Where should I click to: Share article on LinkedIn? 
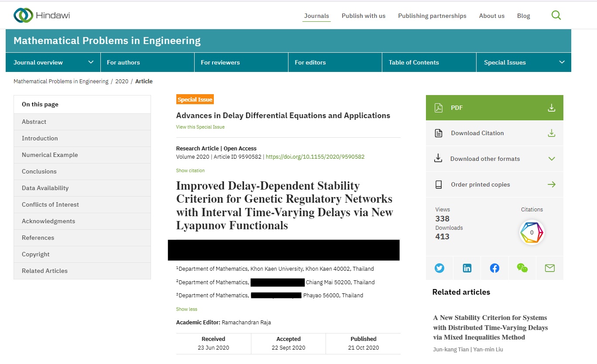(x=467, y=268)
